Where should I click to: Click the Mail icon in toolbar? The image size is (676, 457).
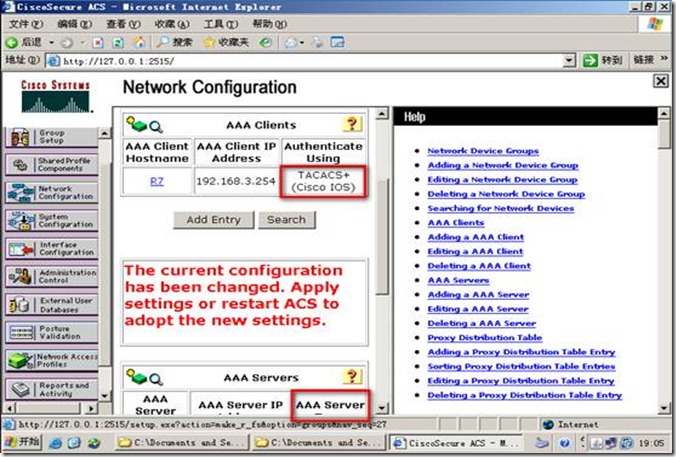291,42
